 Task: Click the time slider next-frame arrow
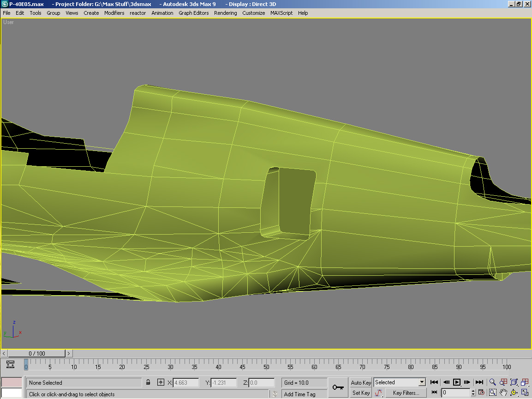point(69,353)
